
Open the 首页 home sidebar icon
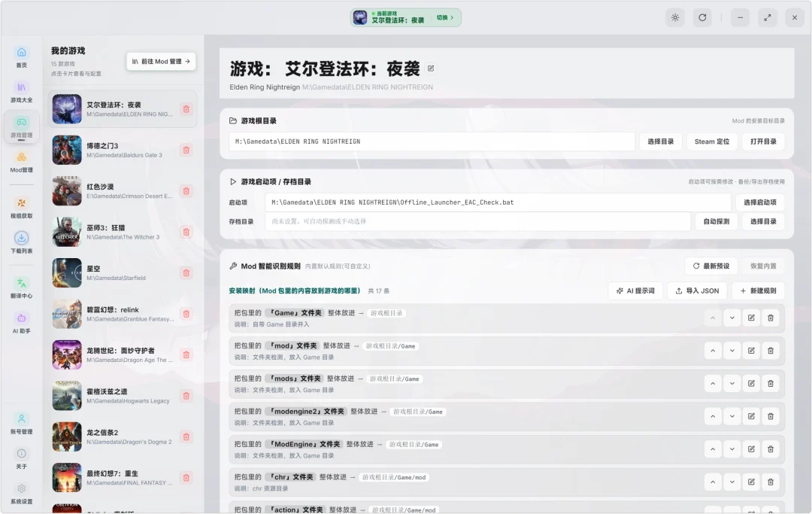(21, 57)
